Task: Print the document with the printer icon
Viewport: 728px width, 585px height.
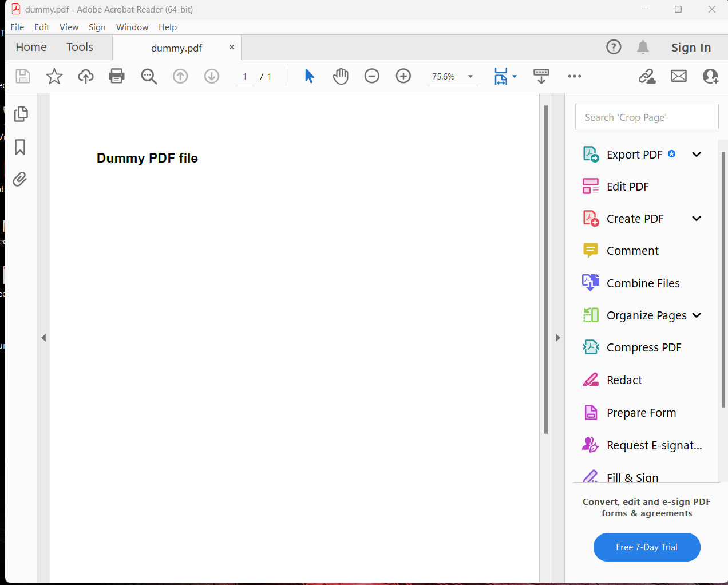Action: click(x=117, y=76)
